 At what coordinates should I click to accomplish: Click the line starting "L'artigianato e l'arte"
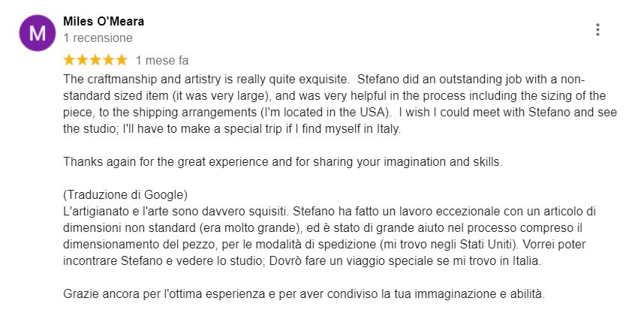coord(330,211)
